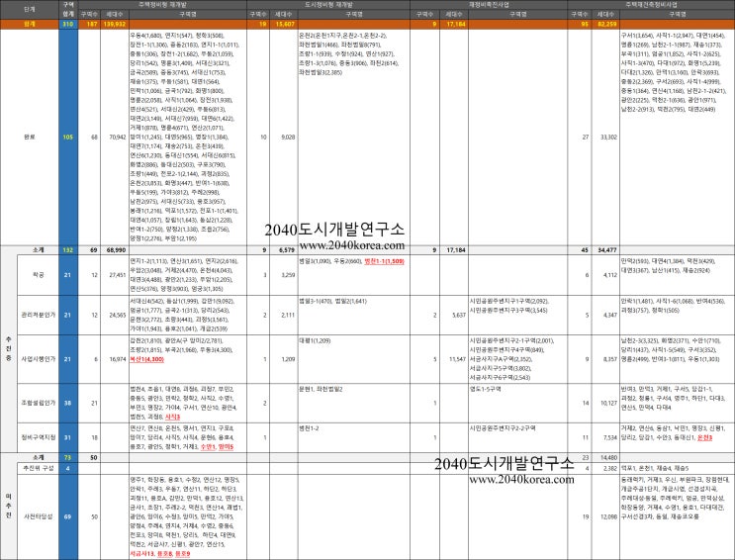Select the blue cell showing 31

(68, 437)
